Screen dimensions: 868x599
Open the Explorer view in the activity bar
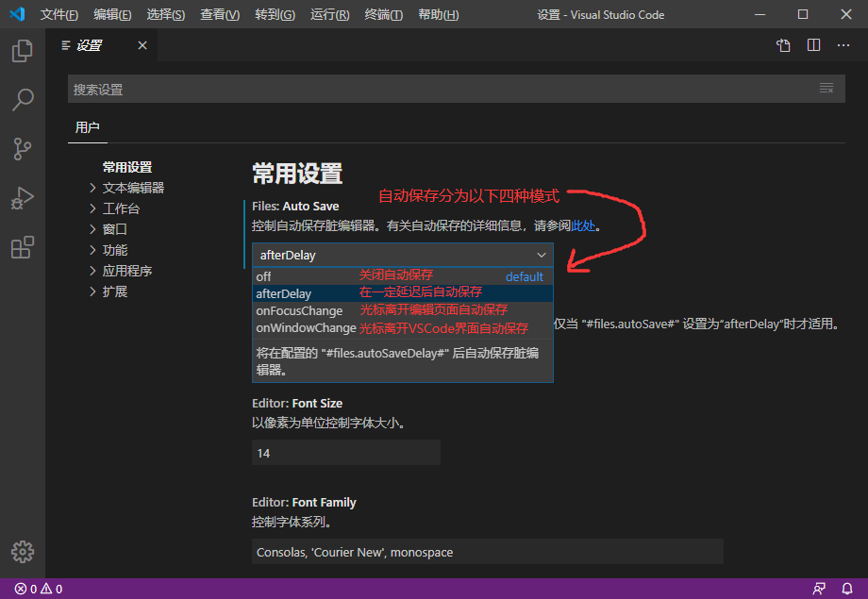22,51
